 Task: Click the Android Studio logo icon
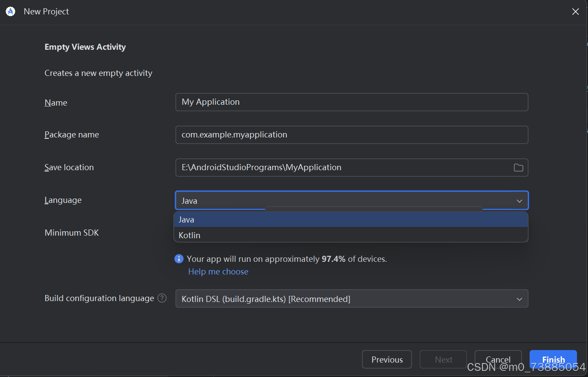pyautogui.click(x=10, y=12)
